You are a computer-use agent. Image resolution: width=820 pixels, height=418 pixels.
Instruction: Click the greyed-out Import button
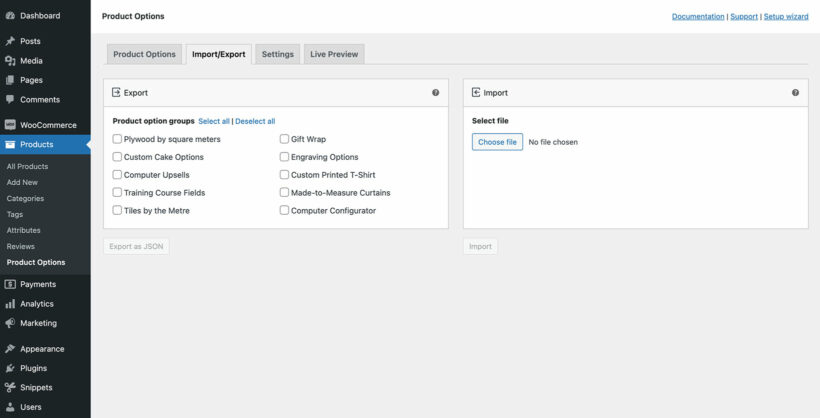coord(480,246)
